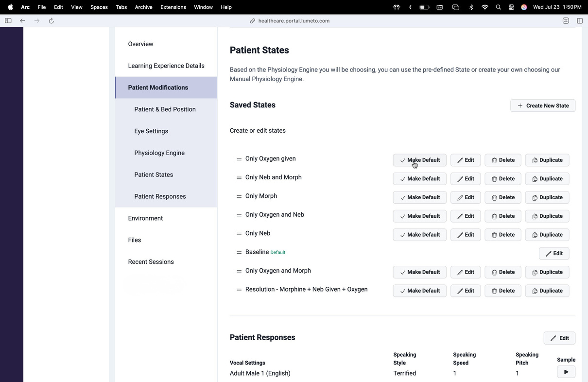Go to Patient & Bed Position
Viewport: 588px width, 382px height.
click(x=166, y=109)
